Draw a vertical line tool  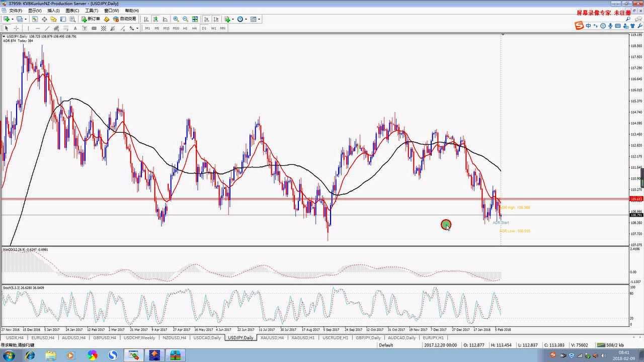pyautogui.click(x=28, y=28)
